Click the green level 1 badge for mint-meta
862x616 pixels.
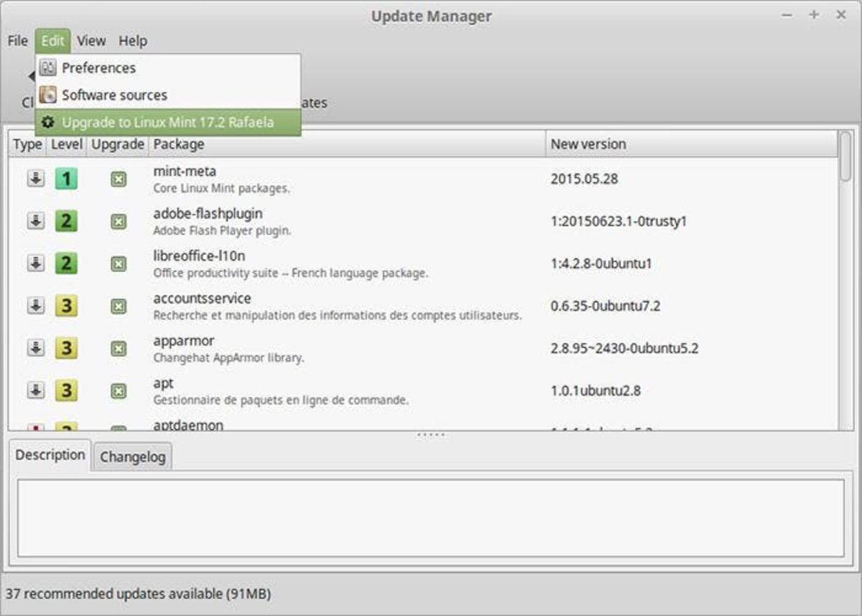(66, 178)
